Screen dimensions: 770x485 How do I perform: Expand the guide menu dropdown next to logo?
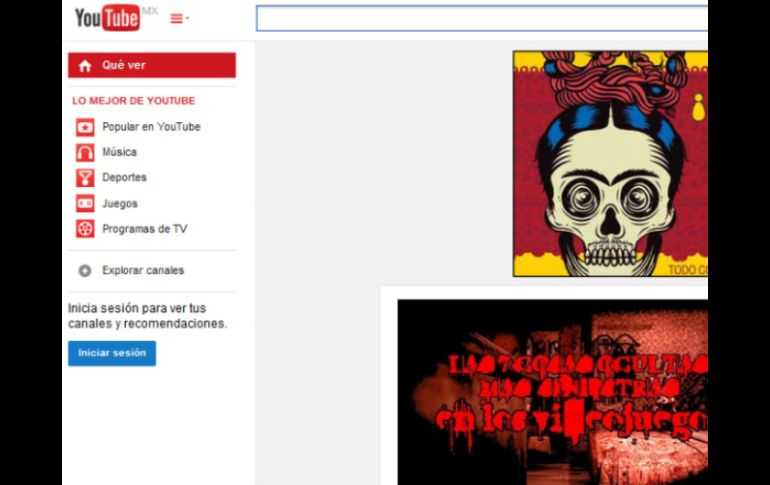[179, 18]
